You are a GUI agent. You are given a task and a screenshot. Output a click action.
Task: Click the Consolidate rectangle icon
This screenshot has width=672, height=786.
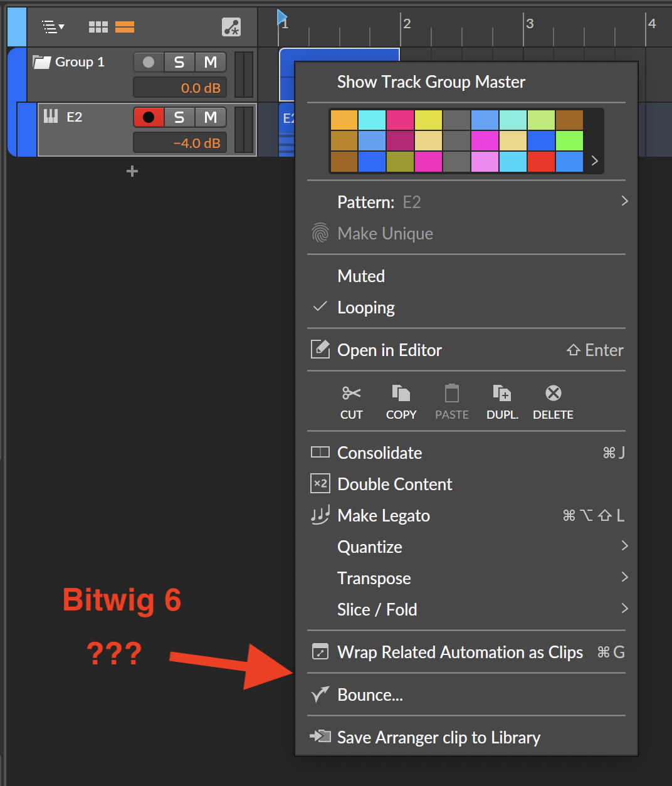320,452
